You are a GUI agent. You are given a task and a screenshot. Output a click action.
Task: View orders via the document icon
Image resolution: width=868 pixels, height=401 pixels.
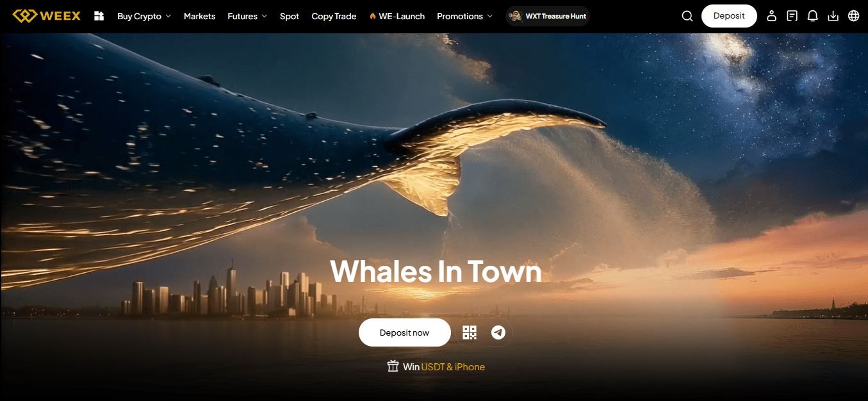pos(792,16)
